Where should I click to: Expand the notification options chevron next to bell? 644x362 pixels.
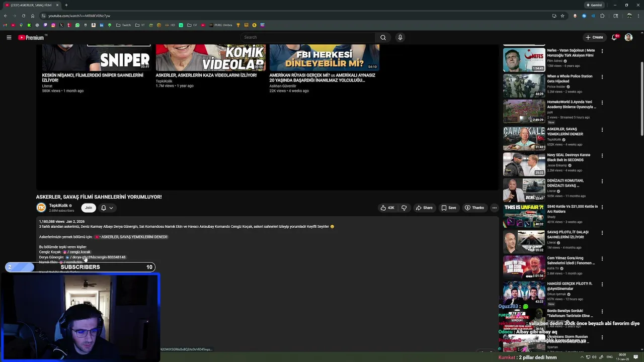tap(111, 208)
